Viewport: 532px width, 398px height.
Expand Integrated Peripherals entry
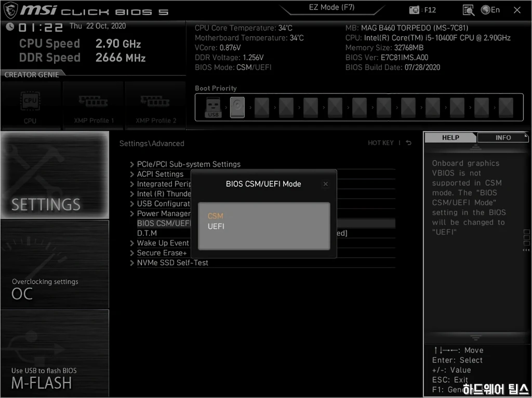click(x=160, y=184)
